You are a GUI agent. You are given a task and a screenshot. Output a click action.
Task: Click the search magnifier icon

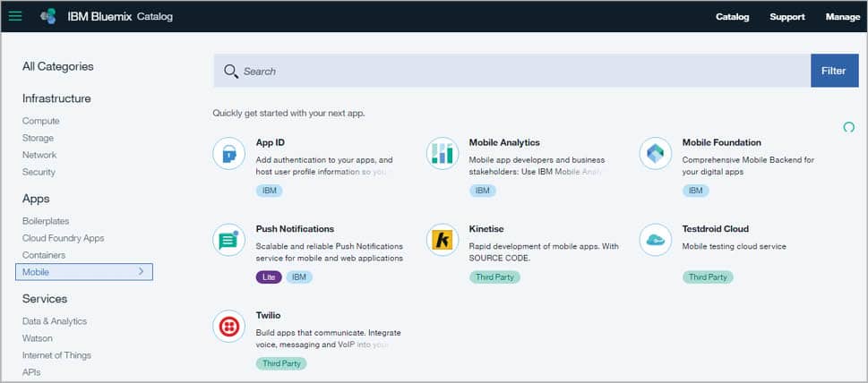(x=231, y=72)
